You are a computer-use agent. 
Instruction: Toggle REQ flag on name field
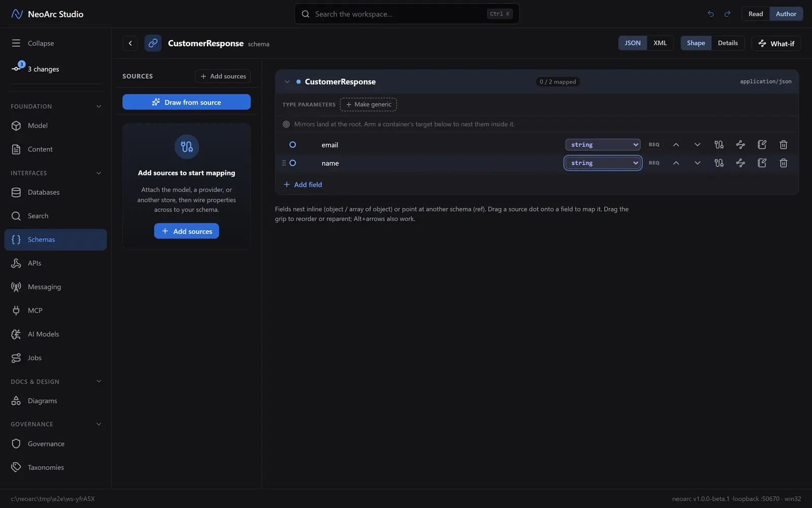(x=654, y=163)
